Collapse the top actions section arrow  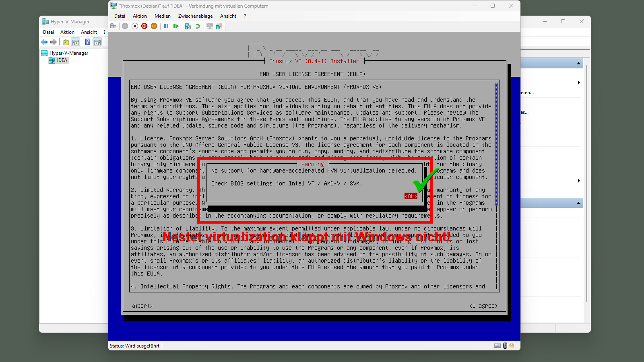tap(578, 64)
